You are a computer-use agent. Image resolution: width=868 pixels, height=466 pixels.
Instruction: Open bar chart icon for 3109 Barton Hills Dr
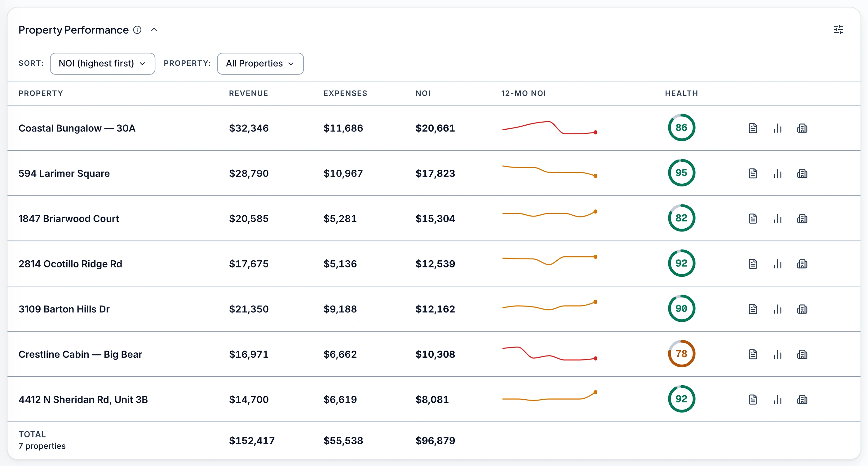tap(777, 309)
